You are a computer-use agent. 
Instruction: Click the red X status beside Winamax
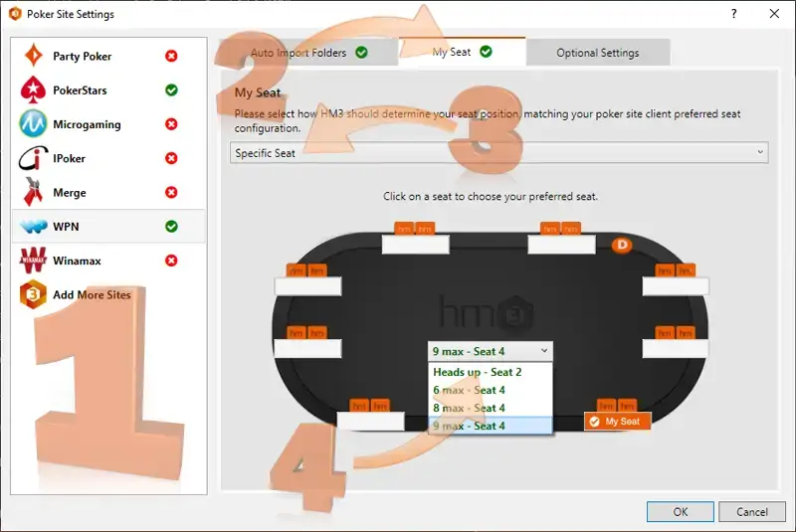point(171,261)
